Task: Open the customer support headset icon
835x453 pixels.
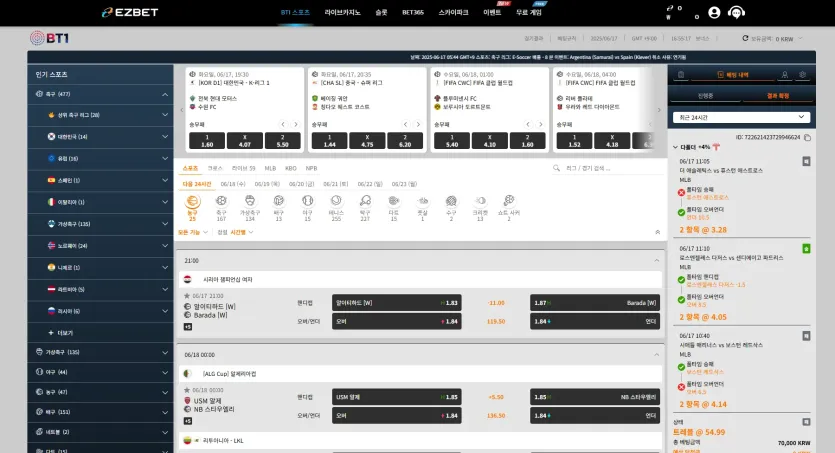Action: (x=736, y=12)
